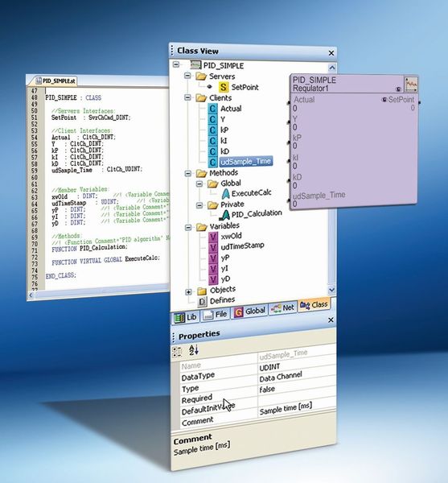Close the Properties panel
The height and width of the screenshot is (483, 448).
331,320
